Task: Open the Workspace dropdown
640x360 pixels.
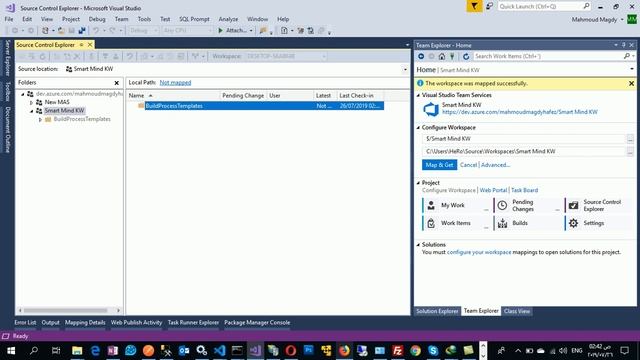Action: 286,56
